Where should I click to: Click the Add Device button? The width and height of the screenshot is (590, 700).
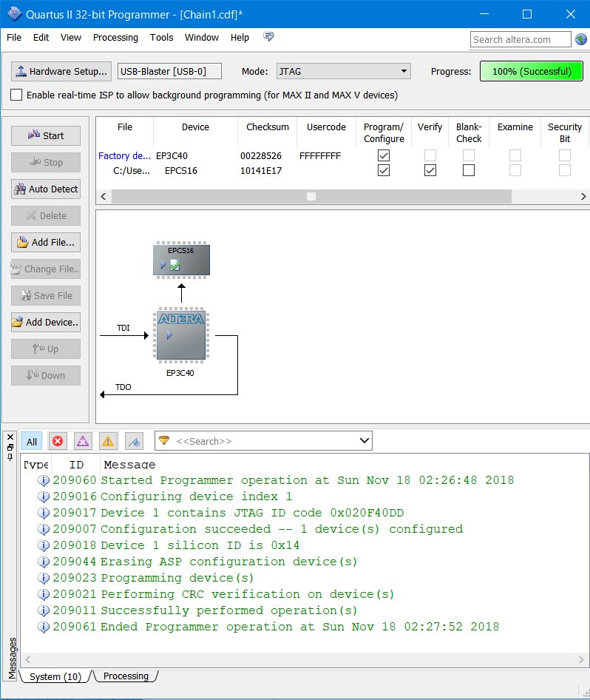46,322
